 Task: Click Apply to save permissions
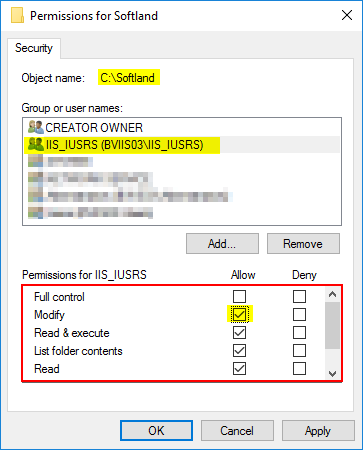tap(318, 431)
